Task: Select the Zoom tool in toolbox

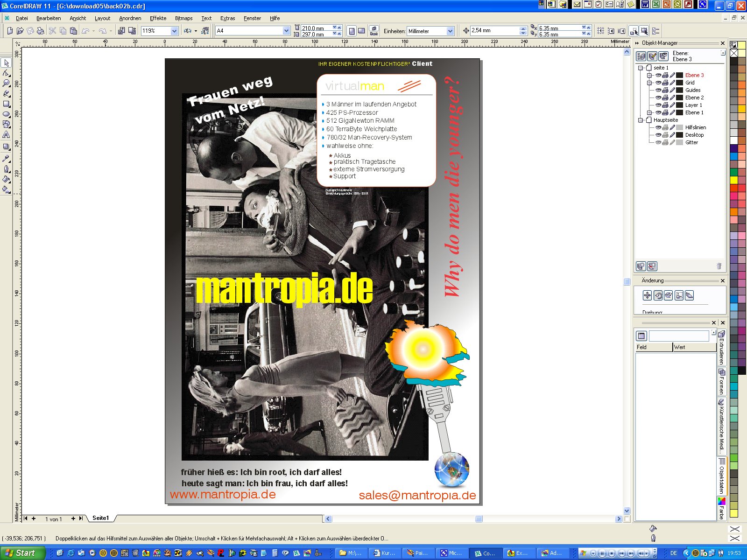Action: (x=6, y=83)
